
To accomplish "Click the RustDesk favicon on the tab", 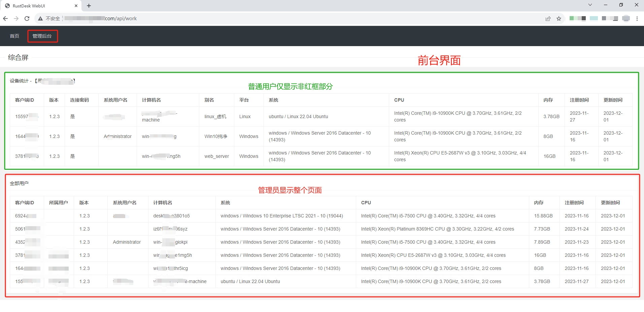I will click(x=7, y=6).
